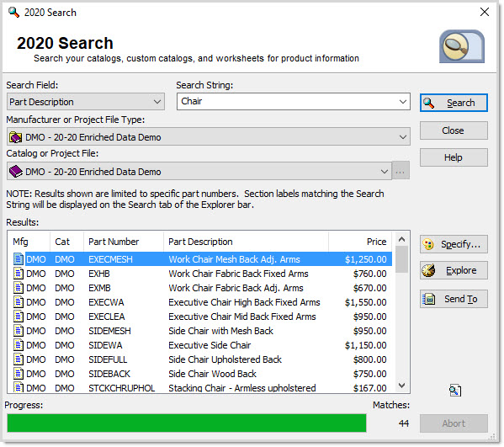504x447 pixels.
Task: Select 'Stacking Chair - Armless upholstered' row
Action: coord(203,387)
